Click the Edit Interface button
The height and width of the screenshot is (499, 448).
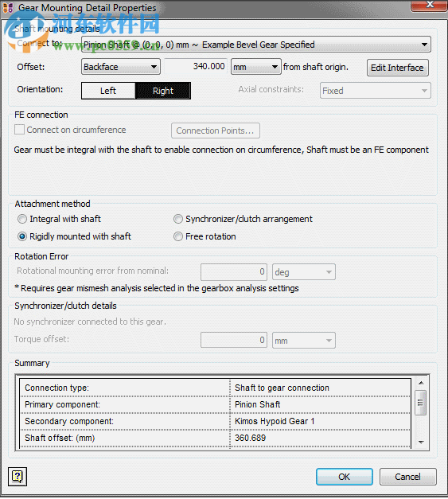coord(397,68)
